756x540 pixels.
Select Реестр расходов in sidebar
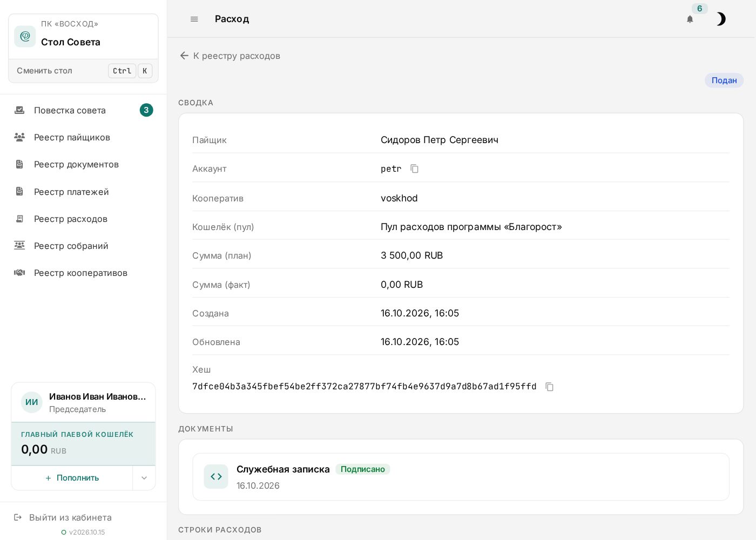(84, 219)
